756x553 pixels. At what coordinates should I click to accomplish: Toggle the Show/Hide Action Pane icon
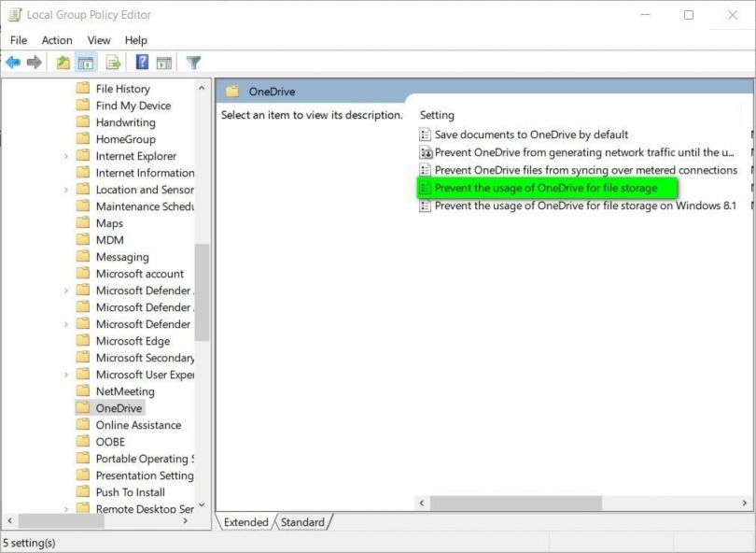pos(164,62)
